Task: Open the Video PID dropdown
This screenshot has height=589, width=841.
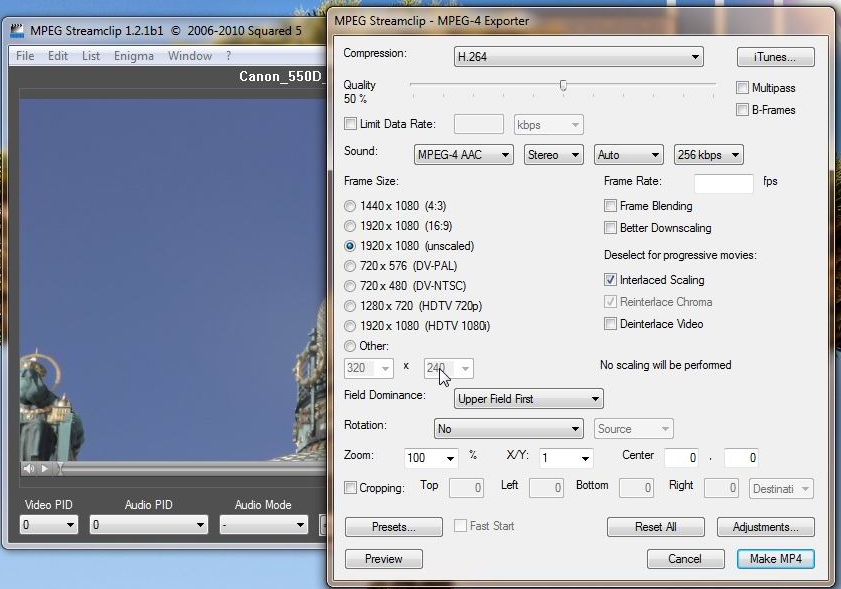Action: [49, 525]
